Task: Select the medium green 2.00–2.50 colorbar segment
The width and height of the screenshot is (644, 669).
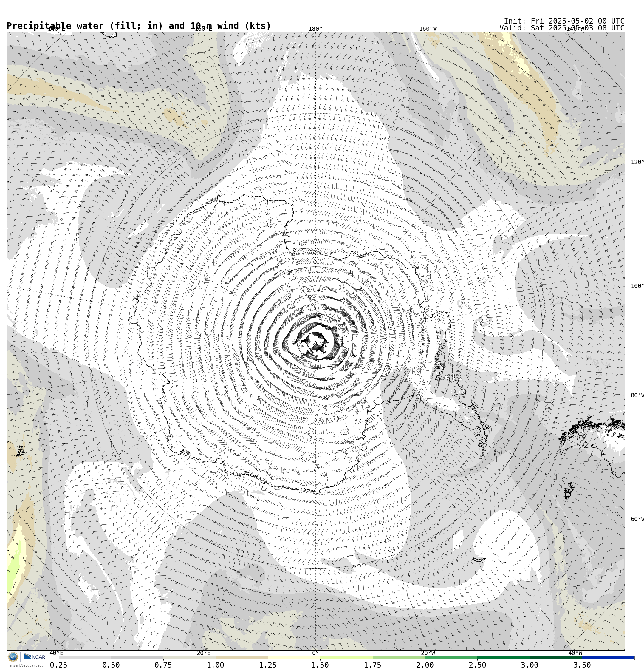Action: 451,657
